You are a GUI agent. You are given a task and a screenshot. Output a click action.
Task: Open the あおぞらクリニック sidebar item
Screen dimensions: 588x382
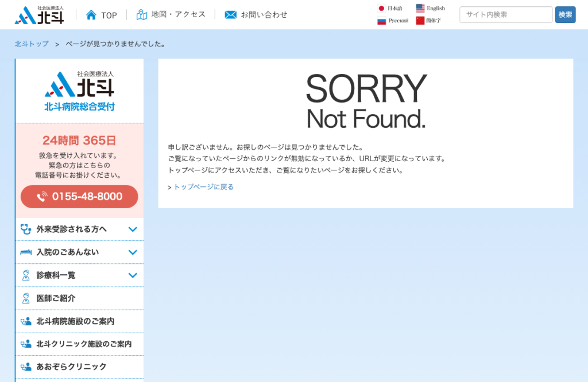79,367
